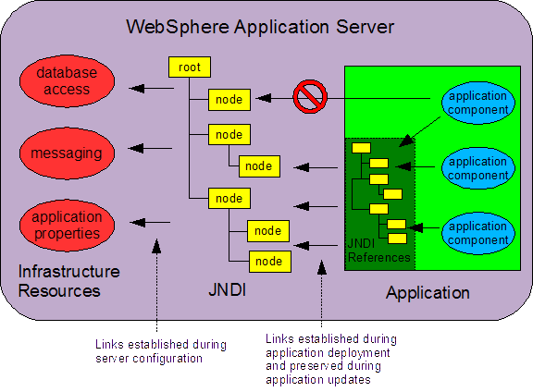Click the bottom blue application component ellipse

(477, 233)
